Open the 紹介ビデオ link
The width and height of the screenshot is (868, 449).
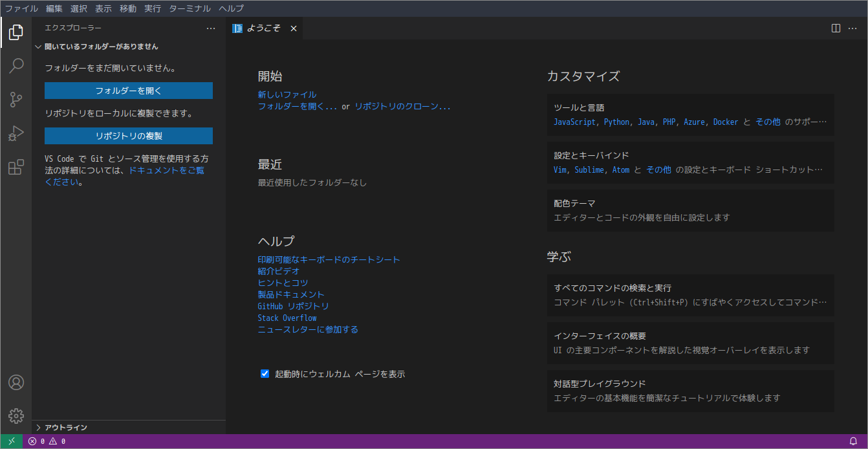point(279,271)
